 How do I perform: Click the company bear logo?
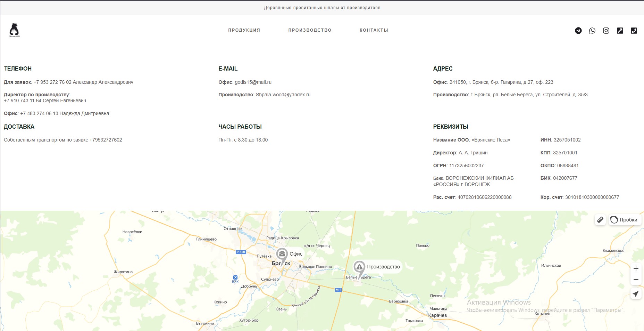(14, 30)
